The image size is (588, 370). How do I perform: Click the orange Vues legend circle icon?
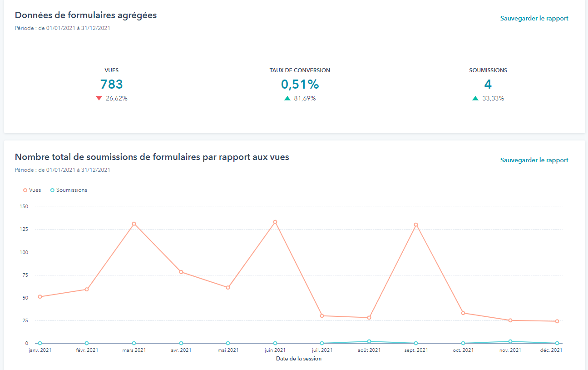point(25,190)
